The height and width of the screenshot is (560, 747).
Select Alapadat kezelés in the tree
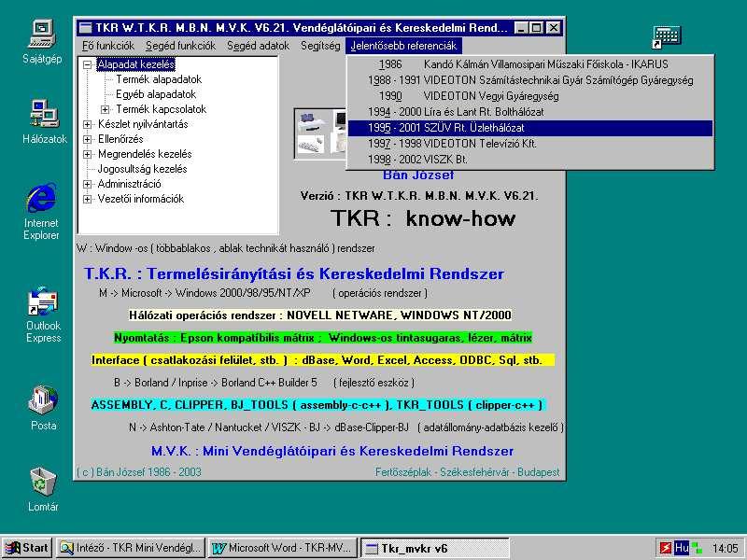pos(135,64)
